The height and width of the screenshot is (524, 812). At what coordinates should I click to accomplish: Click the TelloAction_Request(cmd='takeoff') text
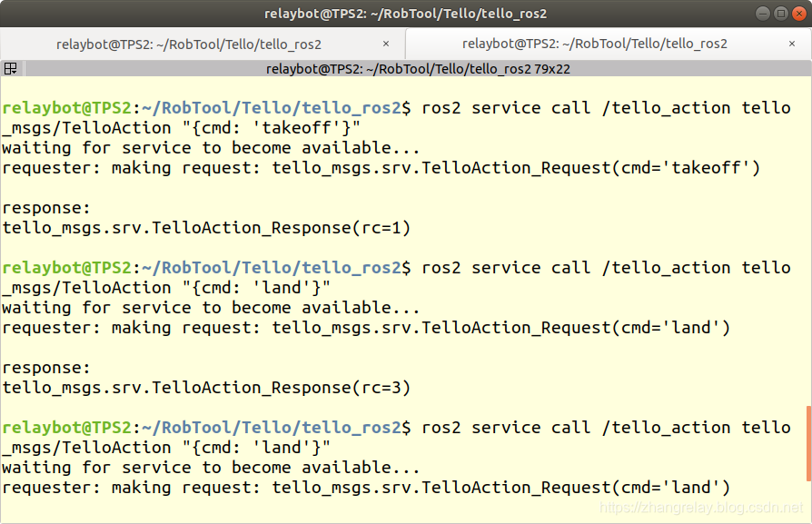(x=590, y=168)
